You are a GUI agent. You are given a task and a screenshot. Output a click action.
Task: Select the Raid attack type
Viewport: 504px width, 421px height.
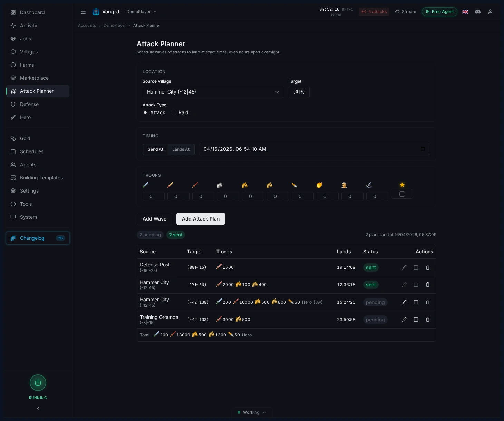click(x=174, y=112)
